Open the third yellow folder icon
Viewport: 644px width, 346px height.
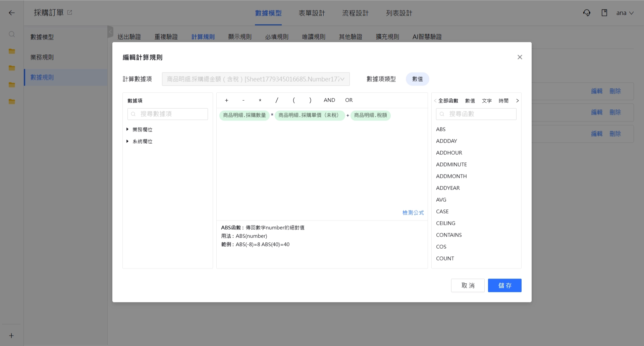12,85
